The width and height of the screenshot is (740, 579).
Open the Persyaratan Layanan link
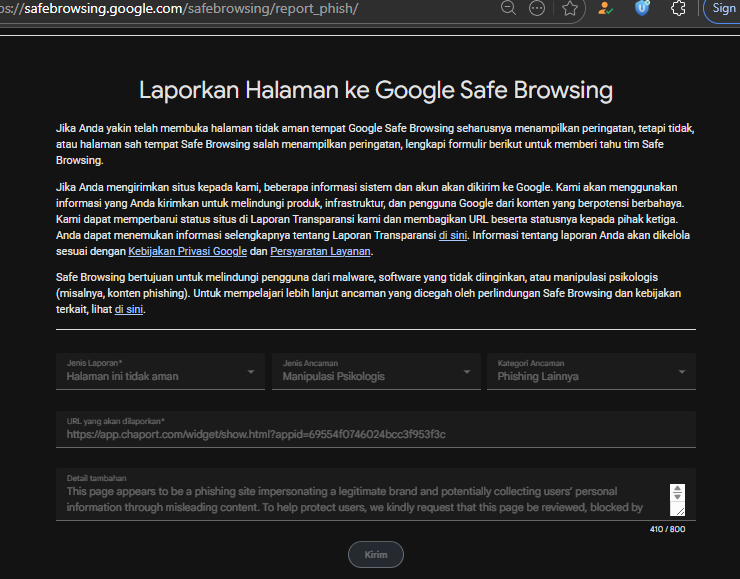coord(320,251)
